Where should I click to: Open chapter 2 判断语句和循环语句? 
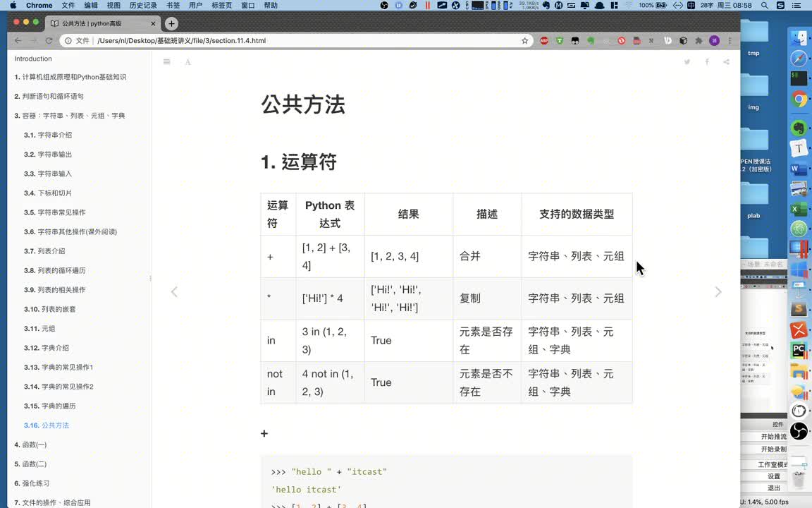point(49,97)
